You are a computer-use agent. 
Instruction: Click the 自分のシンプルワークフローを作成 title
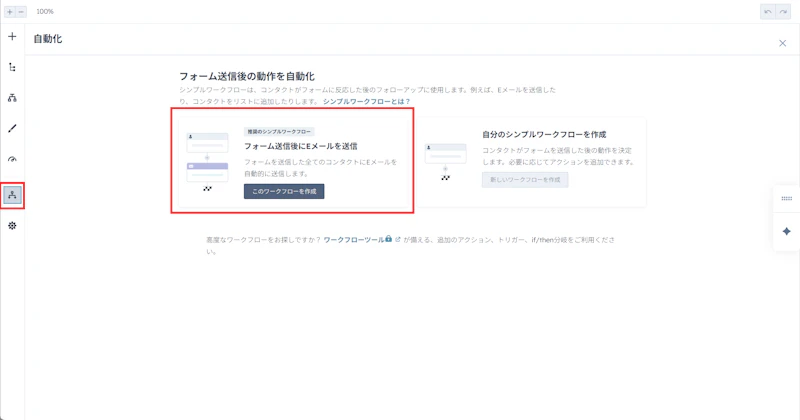544,135
